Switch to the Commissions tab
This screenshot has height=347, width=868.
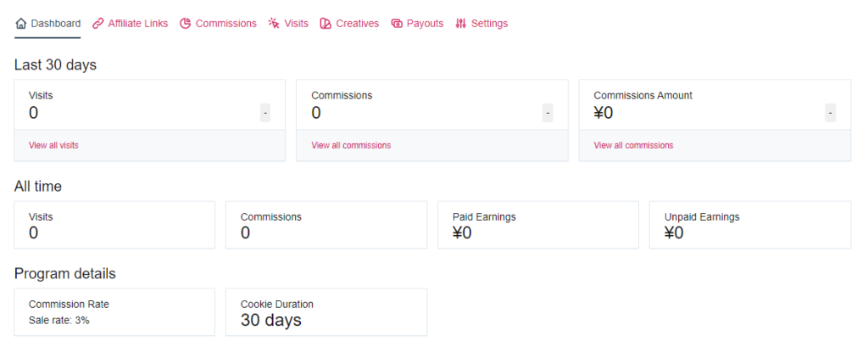(218, 24)
